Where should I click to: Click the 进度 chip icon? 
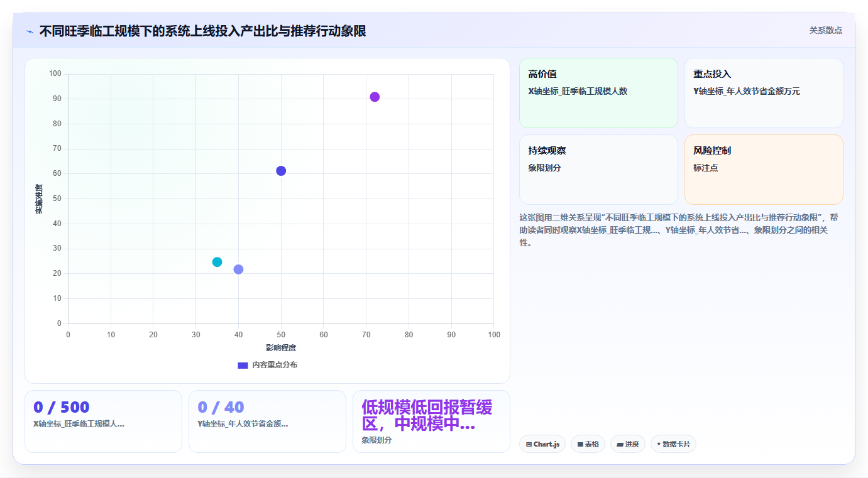pos(620,445)
